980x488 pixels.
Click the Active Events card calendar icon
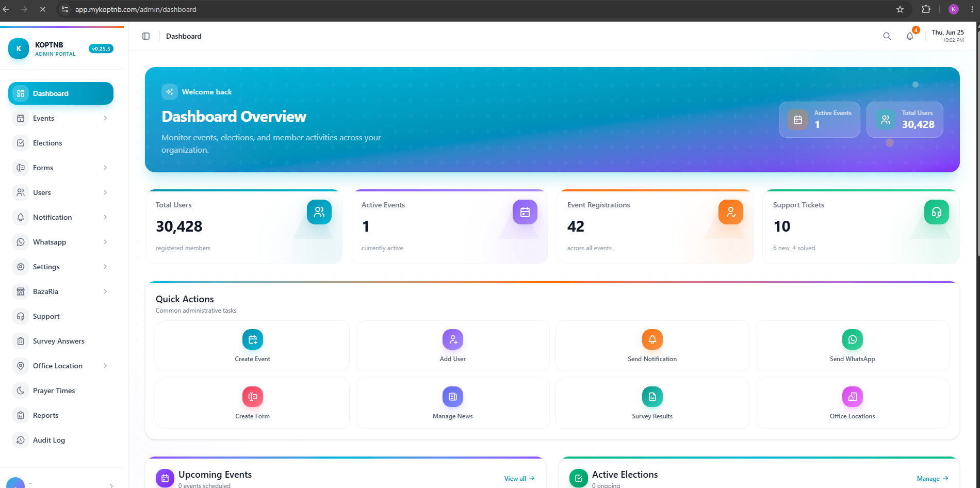tap(525, 212)
